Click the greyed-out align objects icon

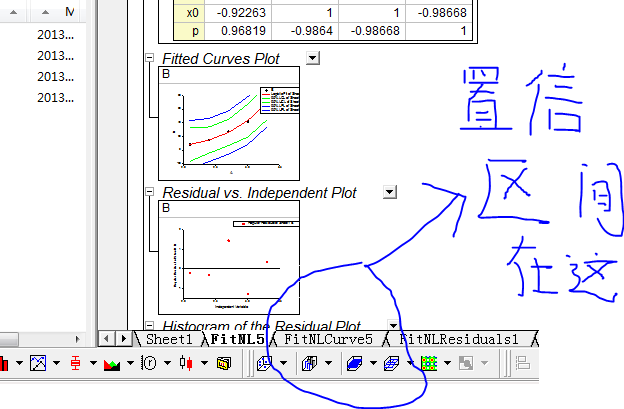[523, 363]
